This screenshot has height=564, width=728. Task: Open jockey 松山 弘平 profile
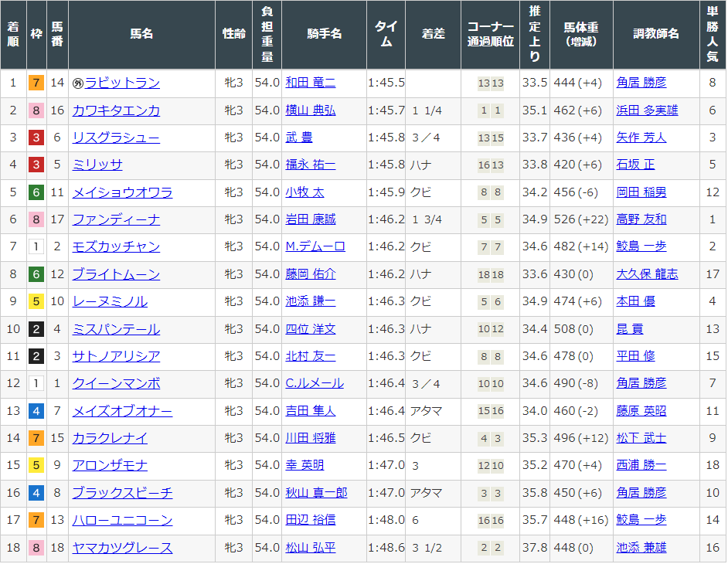[x=310, y=548]
